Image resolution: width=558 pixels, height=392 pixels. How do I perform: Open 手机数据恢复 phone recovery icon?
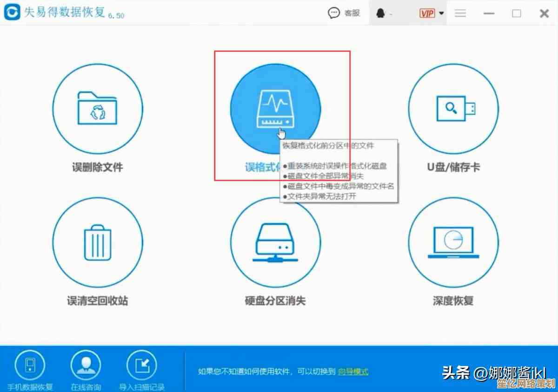click(x=30, y=366)
